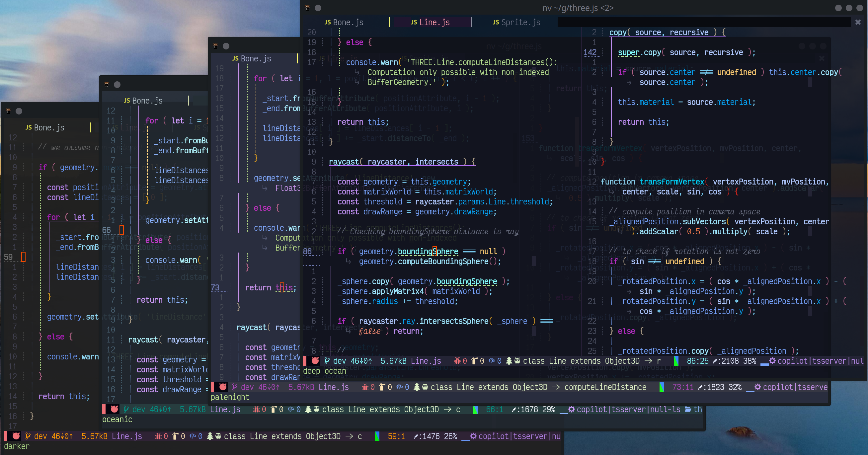
Task: Click the owl icon in deep ocean statusline
Action: [x=517, y=361]
